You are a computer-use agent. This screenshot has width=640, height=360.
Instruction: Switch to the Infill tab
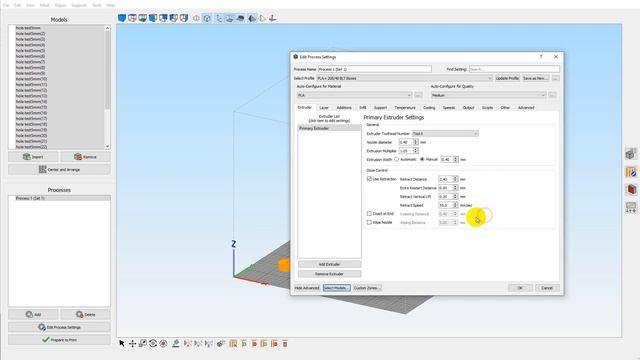362,108
